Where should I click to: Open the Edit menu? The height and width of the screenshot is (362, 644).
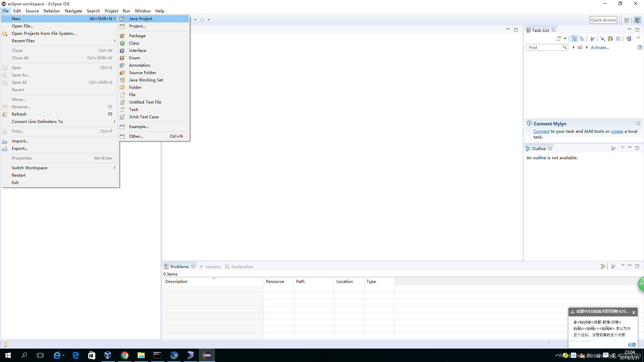pyautogui.click(x=17, y=11)
